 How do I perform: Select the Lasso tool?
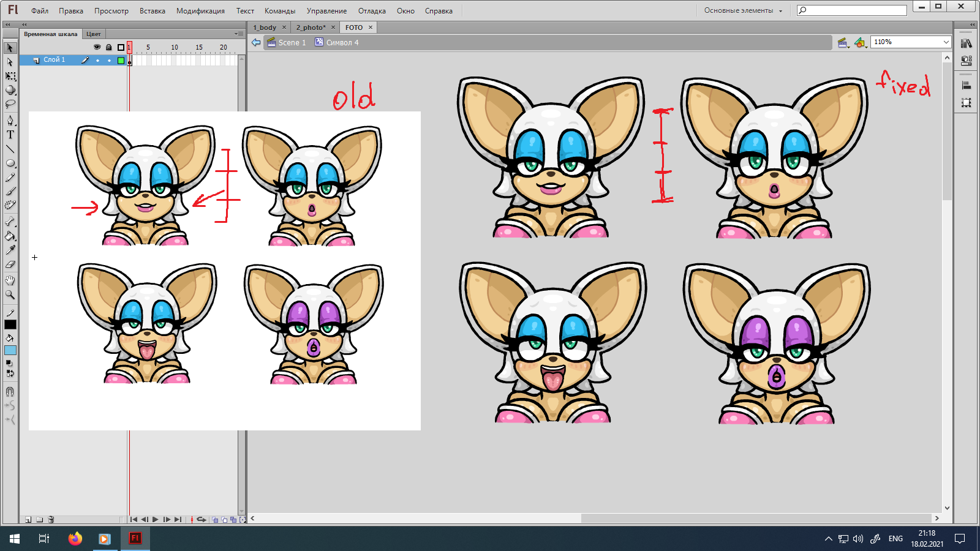[x=10, y=104]
